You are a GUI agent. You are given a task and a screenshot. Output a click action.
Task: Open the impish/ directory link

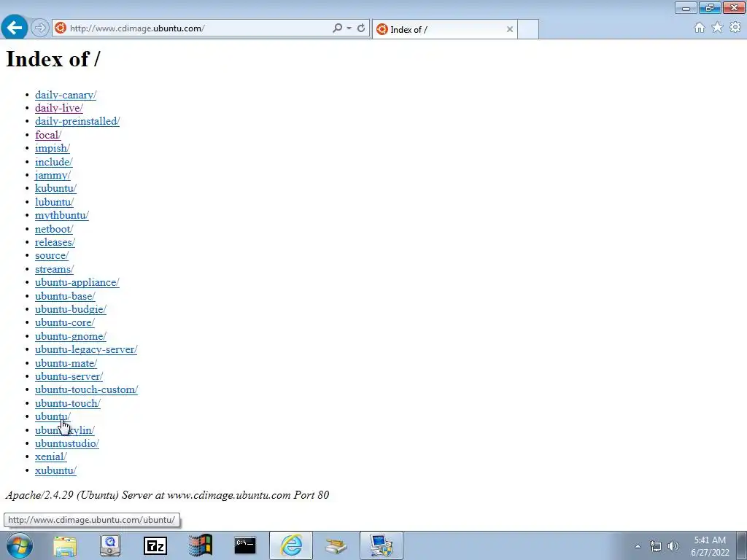[x=53, y=148]
